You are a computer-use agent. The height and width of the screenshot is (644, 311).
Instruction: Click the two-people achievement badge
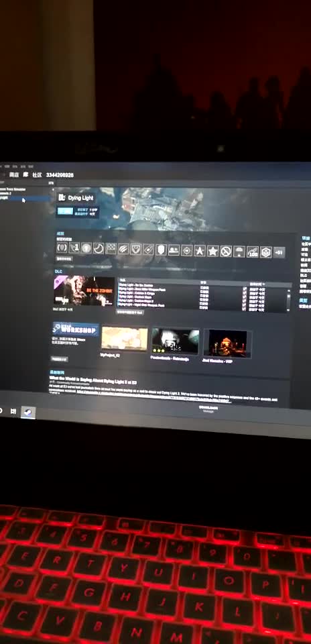(174, 250)
